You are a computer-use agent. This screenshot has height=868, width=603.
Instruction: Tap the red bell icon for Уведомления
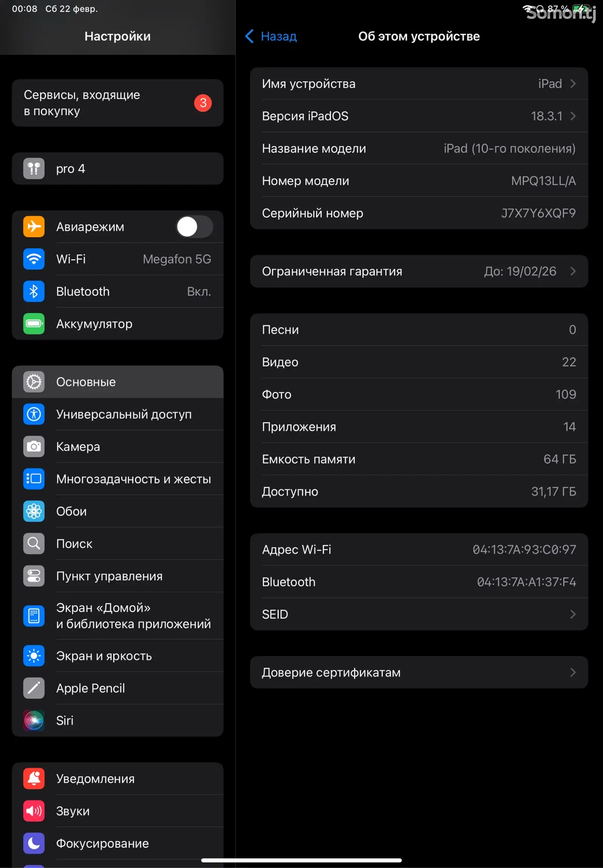coord(34,779)
